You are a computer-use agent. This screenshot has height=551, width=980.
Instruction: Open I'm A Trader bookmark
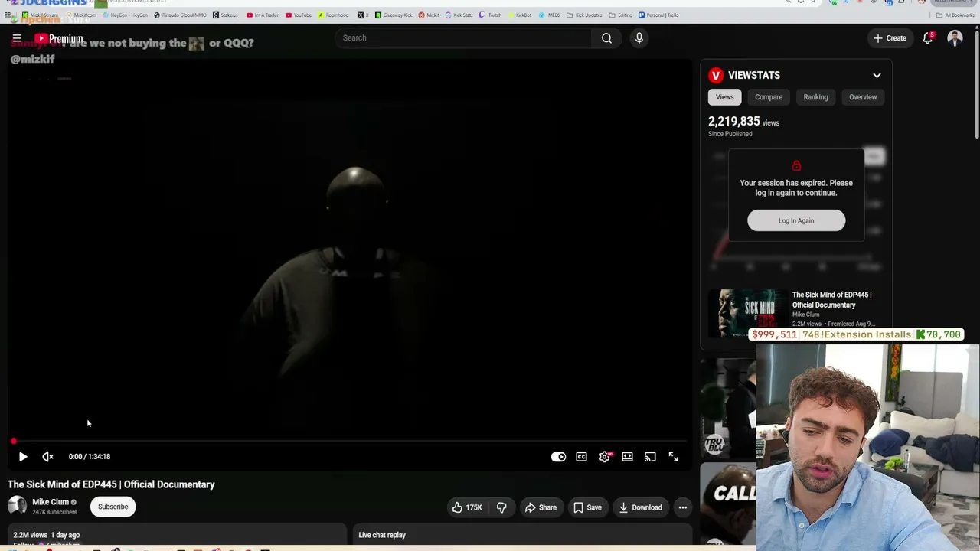263,15
